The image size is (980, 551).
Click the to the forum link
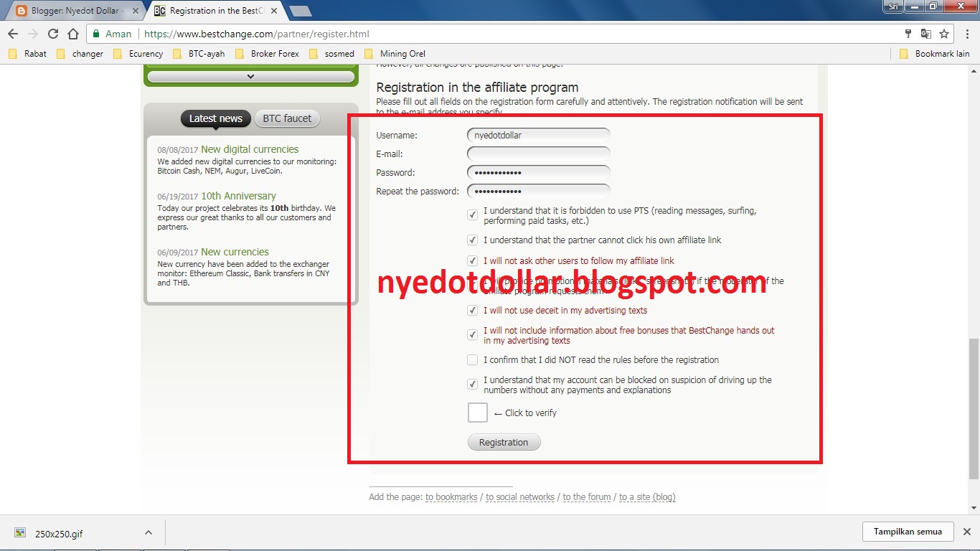[587, 496]
